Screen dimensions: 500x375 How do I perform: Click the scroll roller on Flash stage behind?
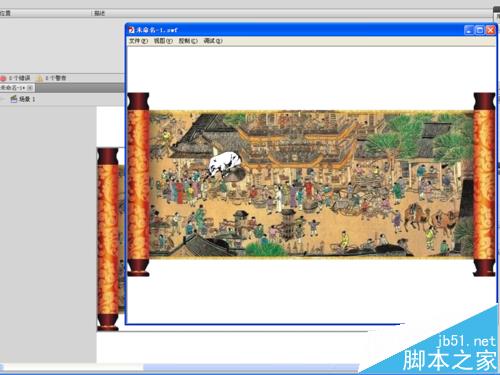click(x=108, y=239)
